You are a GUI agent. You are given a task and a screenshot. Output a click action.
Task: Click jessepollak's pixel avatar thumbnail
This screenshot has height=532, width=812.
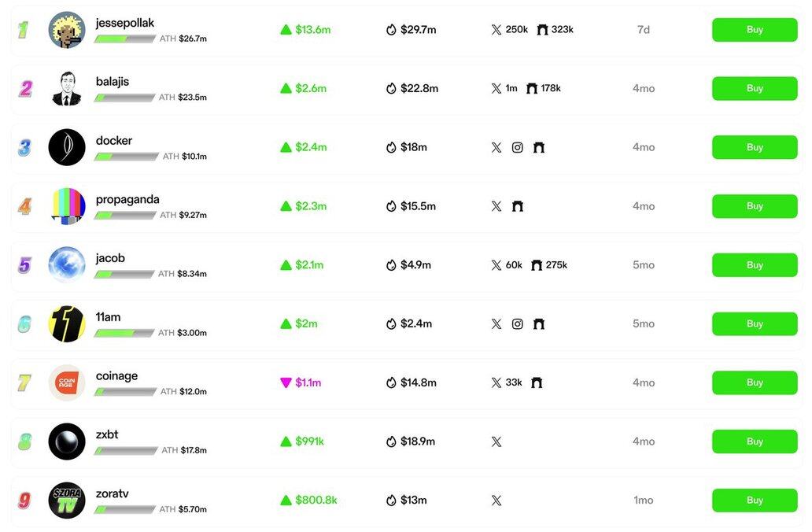coord(67,30)
